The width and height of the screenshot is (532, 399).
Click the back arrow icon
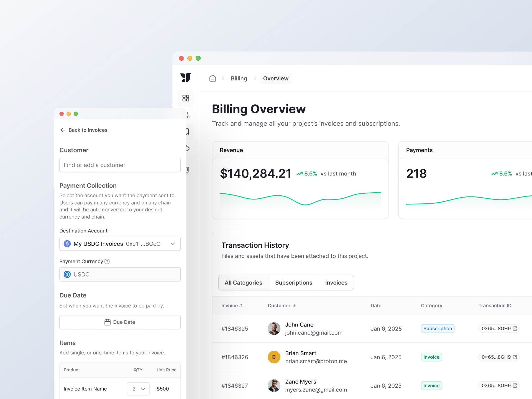pyautogui.click(x=63, y=130)
